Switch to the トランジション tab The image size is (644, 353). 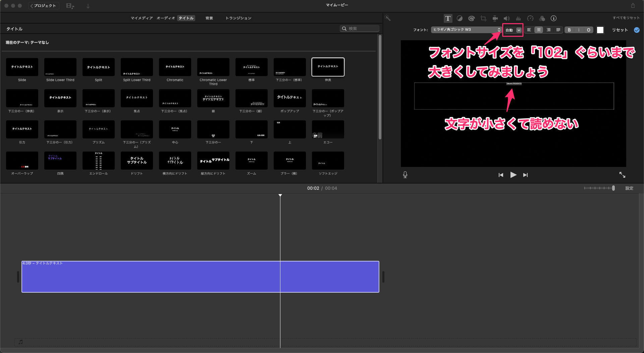coord(238,18)
